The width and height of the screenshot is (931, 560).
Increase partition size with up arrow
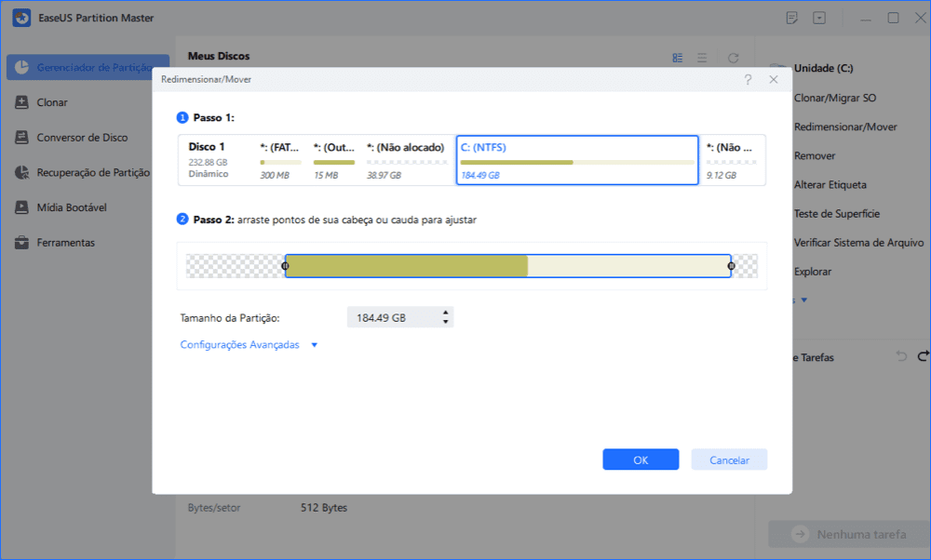[445, 312]
